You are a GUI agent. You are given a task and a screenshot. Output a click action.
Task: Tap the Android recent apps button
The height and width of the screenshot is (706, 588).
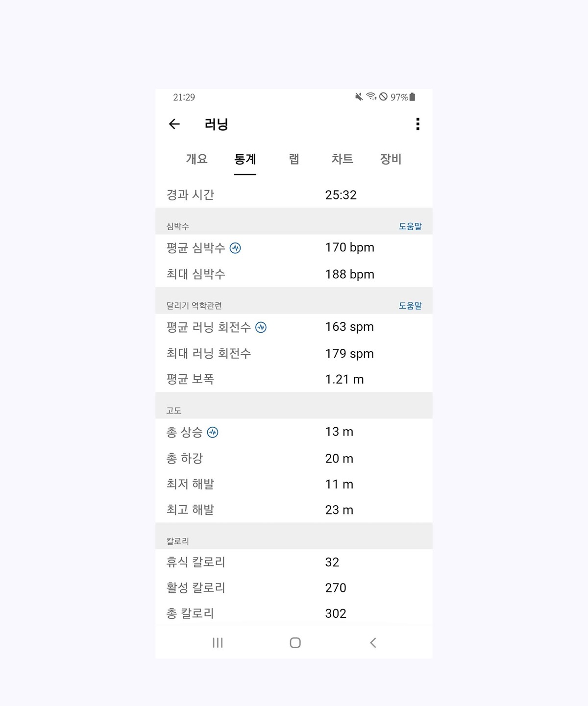pos(218,643)
